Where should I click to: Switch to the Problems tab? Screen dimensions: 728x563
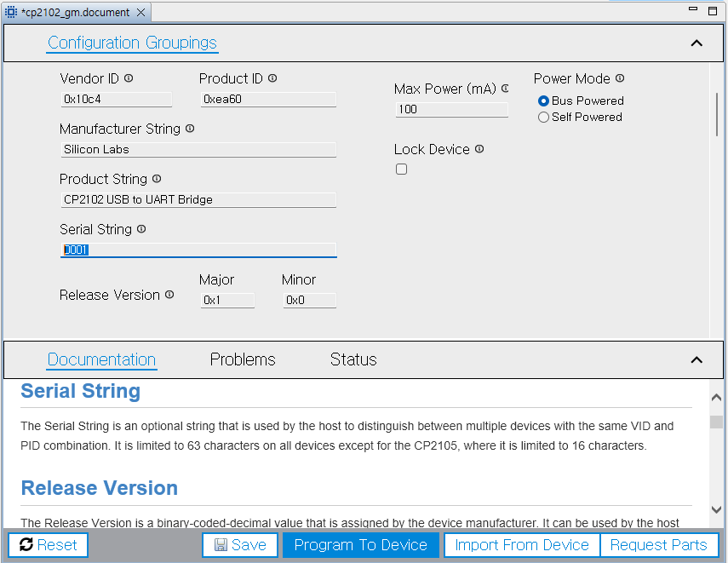243,359
